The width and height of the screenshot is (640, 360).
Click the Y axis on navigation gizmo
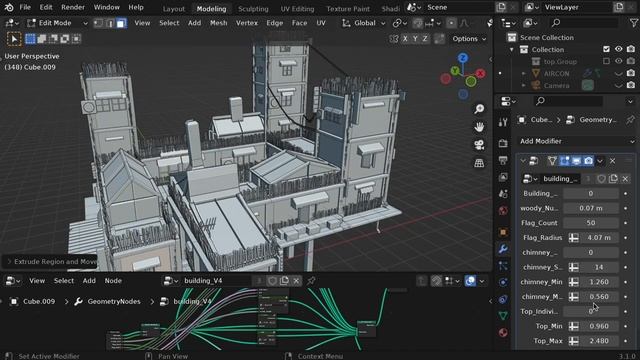tap(455, 71)
